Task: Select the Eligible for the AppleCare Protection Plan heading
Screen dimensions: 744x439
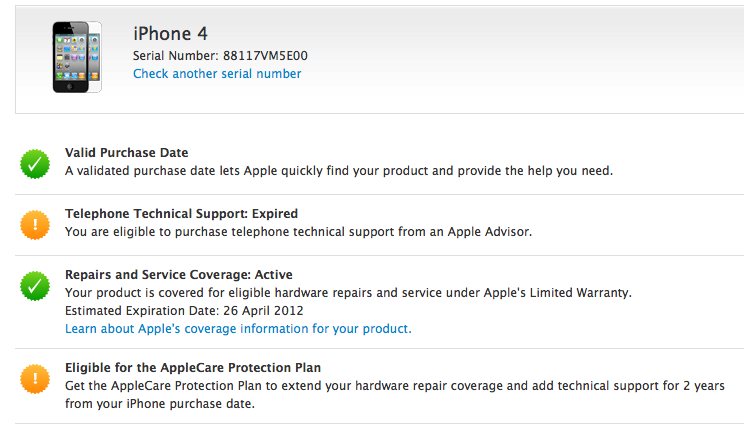Action: pyautogui.click(x=193, y=367)
